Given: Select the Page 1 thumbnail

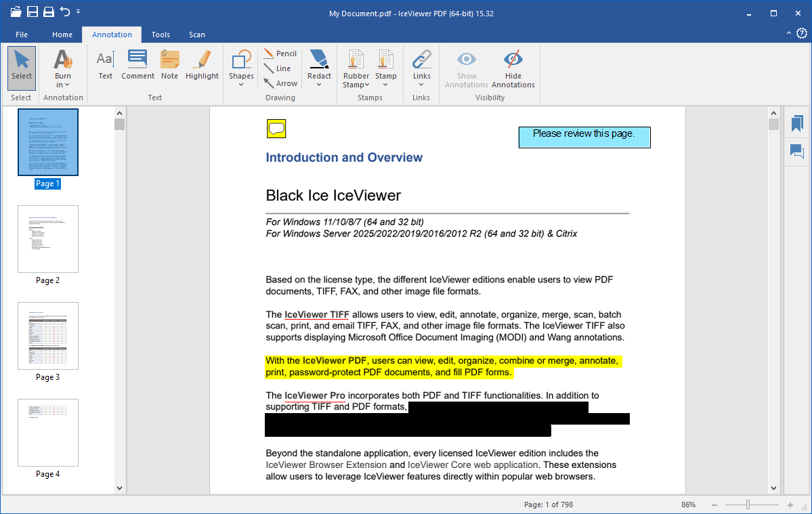Looking at the screenshot, I should click(48, 142).
